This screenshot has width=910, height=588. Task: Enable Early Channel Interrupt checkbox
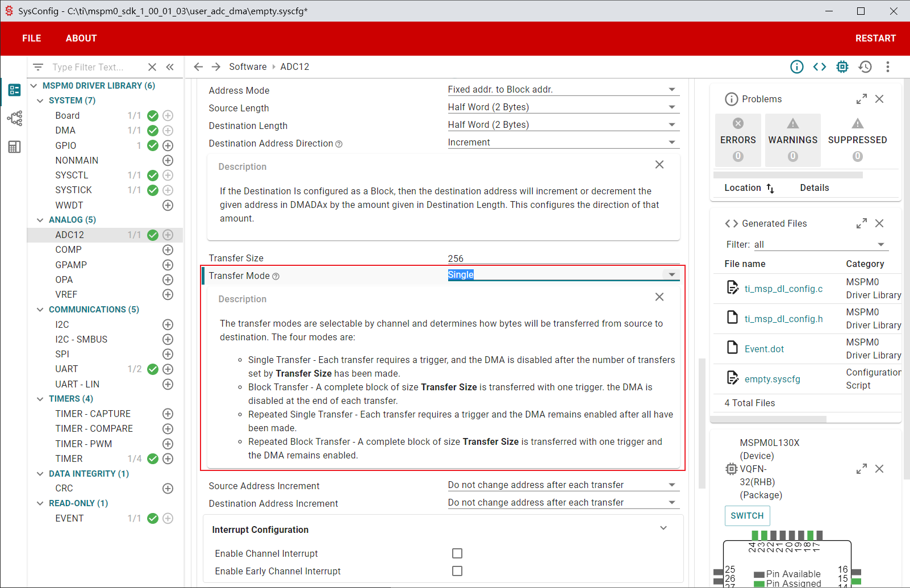point(457,571)
